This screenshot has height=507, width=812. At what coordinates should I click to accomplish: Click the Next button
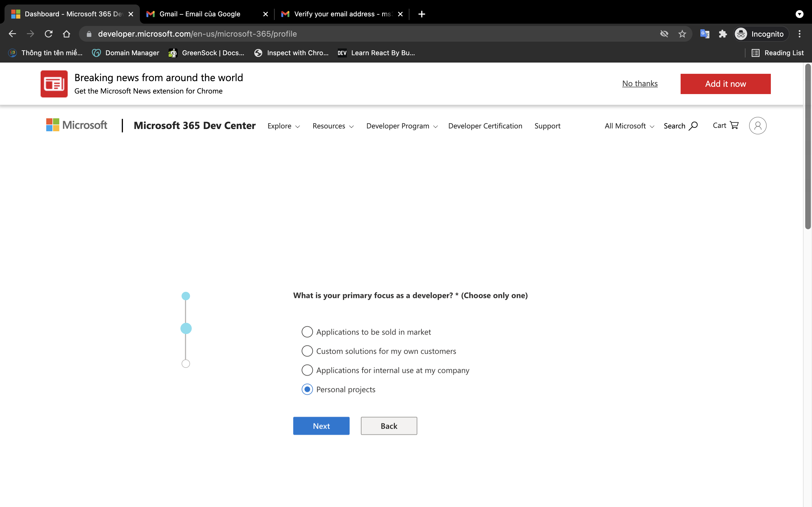[321, 426]
